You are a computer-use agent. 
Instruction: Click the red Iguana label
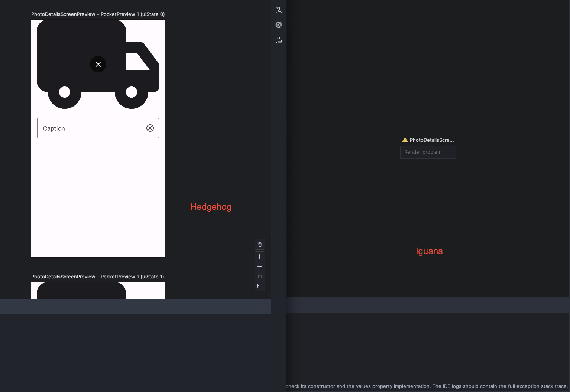[x=429, y=251]
